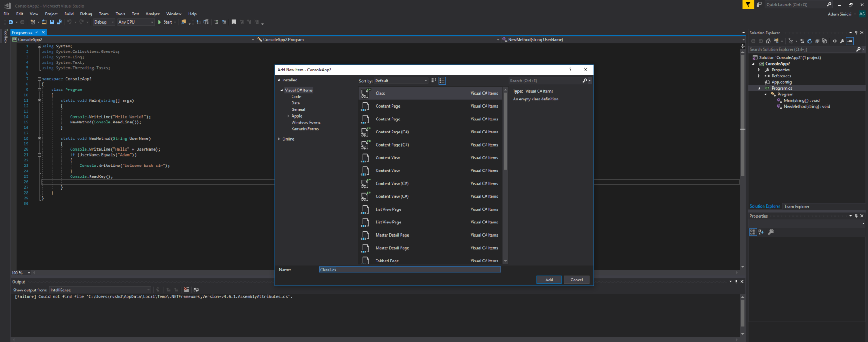868x342 pixels.
Task: Click Home icon in Solution Explorer toolbar
Action: [768, 41]
